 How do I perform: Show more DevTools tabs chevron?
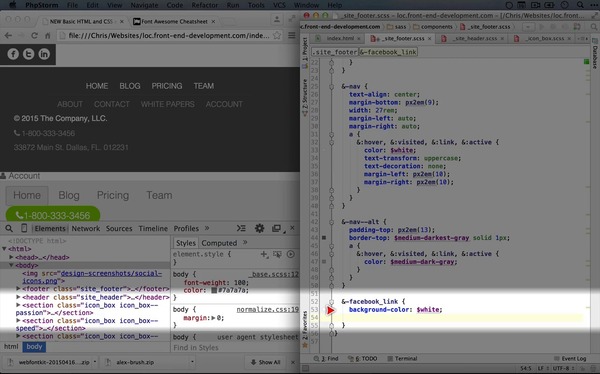pos(207,228)
